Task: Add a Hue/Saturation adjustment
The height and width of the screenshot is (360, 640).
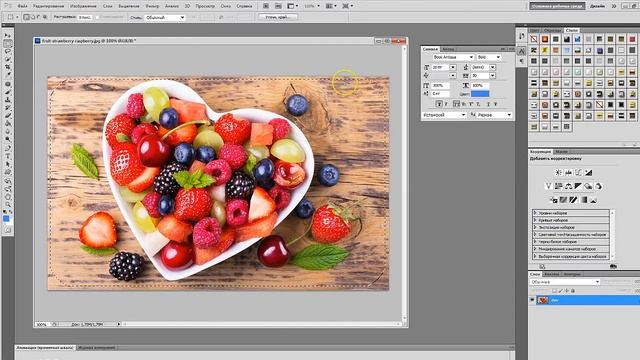Action: 558,186
